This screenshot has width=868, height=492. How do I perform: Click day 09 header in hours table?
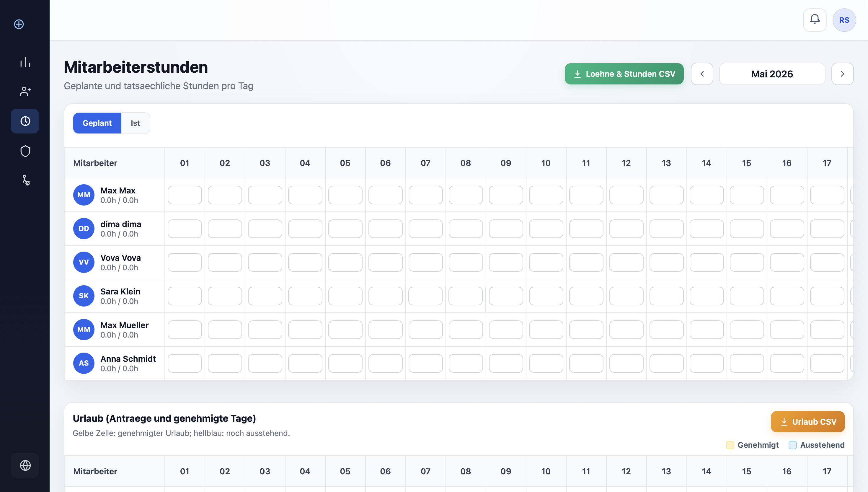[506, 163]
